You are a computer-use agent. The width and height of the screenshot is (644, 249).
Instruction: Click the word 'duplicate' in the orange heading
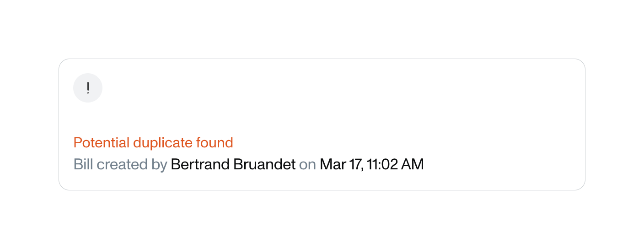162,143
